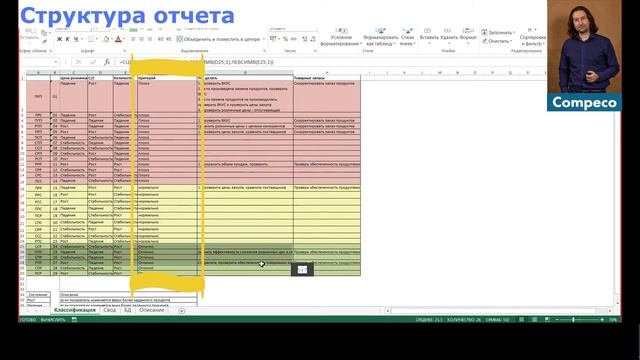Switch to БД sheet tab
Screen dimensions: 640x360
(x=127, y=310)
